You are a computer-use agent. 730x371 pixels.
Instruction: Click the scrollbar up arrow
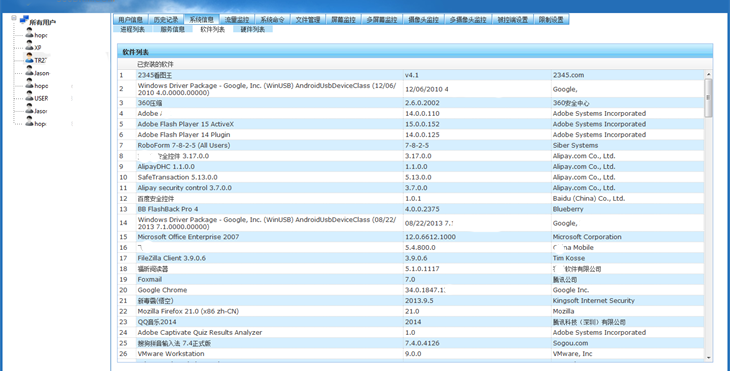(x=709, y=74)
